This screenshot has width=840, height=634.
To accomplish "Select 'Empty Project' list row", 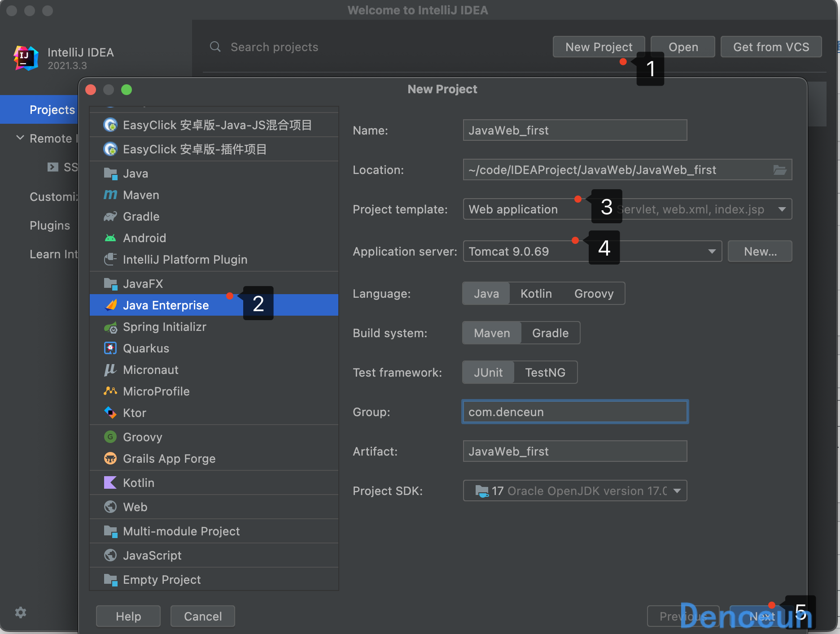I will 214,579.
